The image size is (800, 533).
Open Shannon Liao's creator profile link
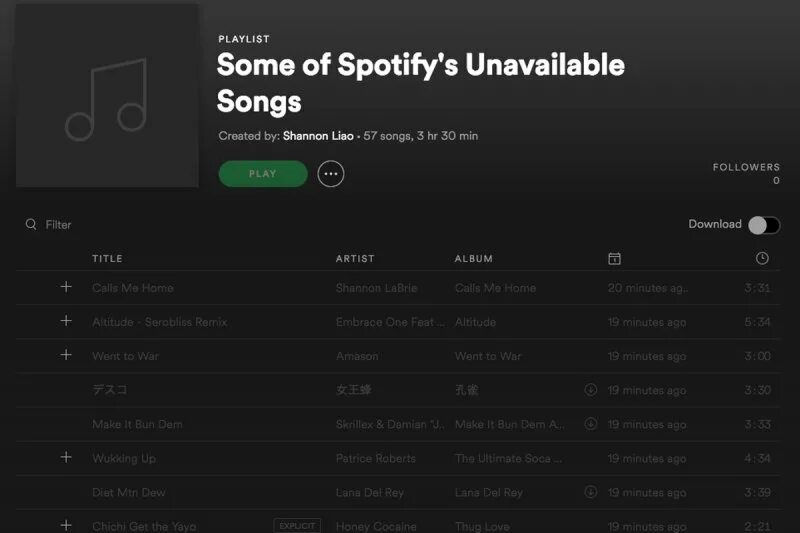(x=318, y=136)
